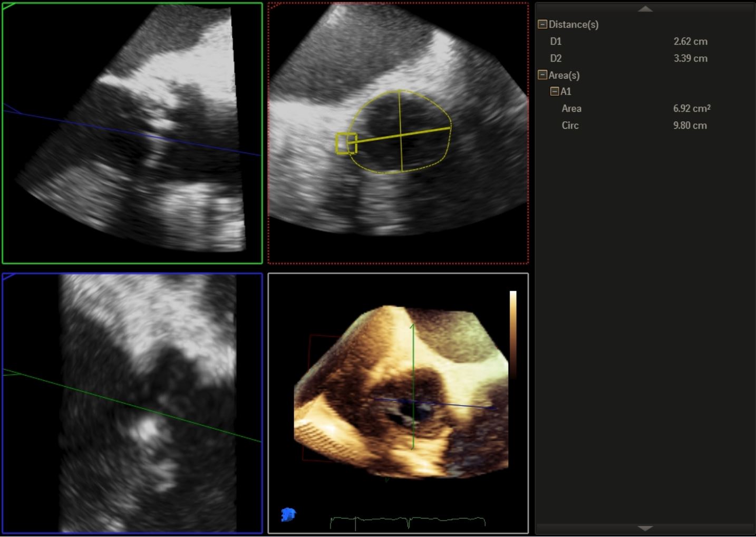
Task: Click the blue 3D orientation cube icon
Action: click(x=288, y=514)
